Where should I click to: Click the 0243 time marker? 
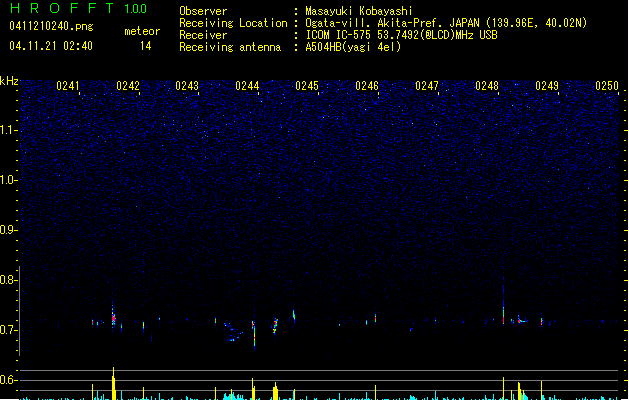187,86
